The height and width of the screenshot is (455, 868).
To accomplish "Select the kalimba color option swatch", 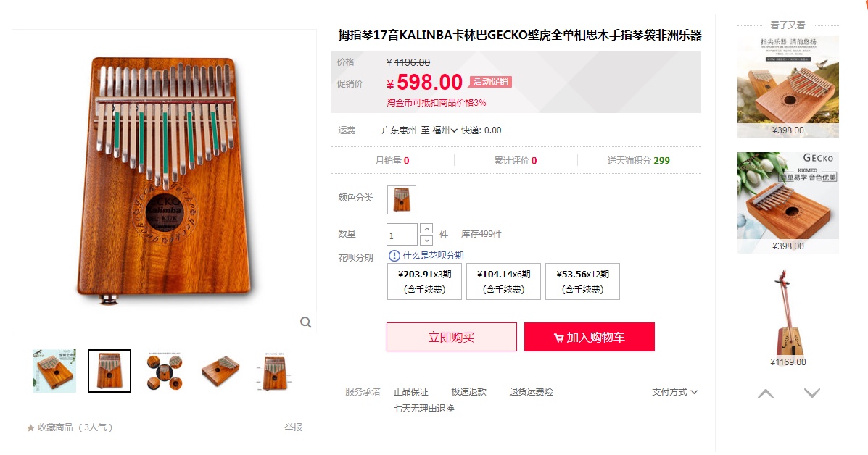I will tap(401, 199).
